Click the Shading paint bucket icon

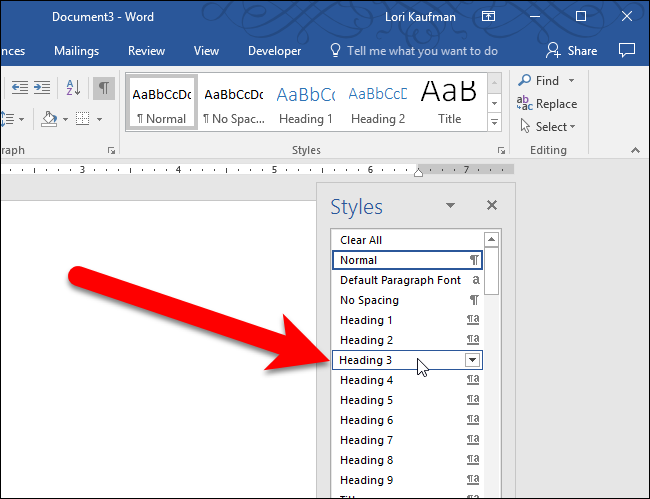[x=49, y=119]
